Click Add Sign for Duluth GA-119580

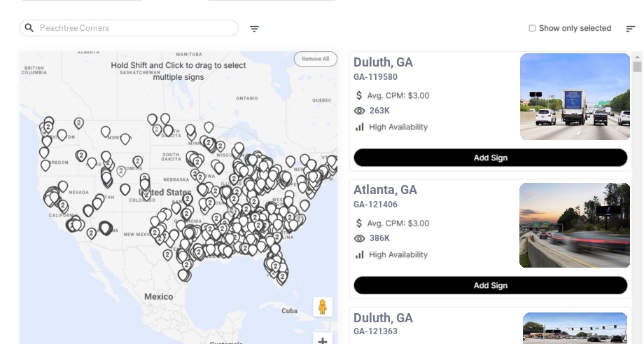pos(490,158)
